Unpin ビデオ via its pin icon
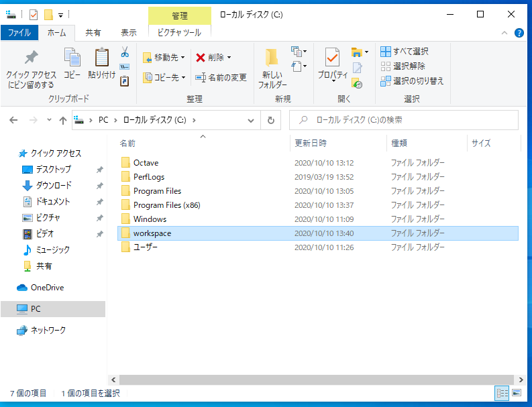 click(100, 234)
